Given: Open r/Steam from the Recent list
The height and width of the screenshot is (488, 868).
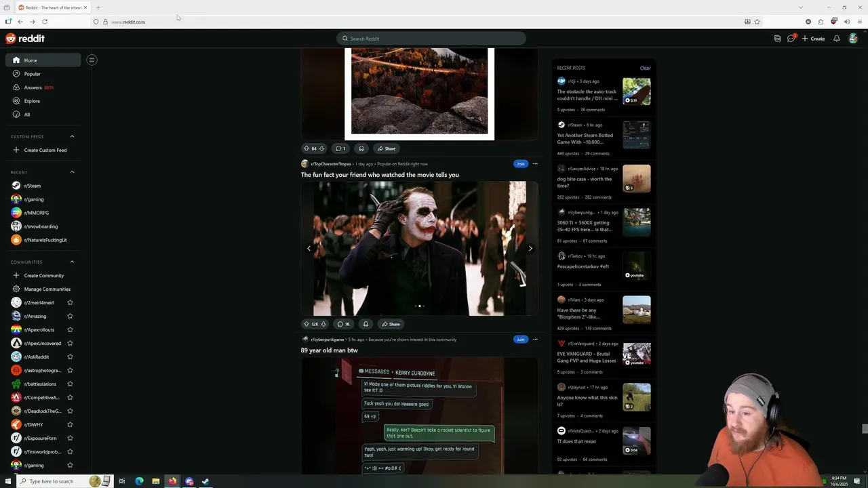Looking at the screenshot, I should click(x=43, y=186).
